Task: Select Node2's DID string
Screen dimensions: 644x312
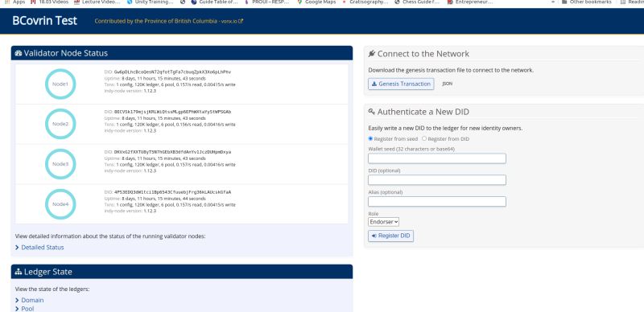Action: 172,112
